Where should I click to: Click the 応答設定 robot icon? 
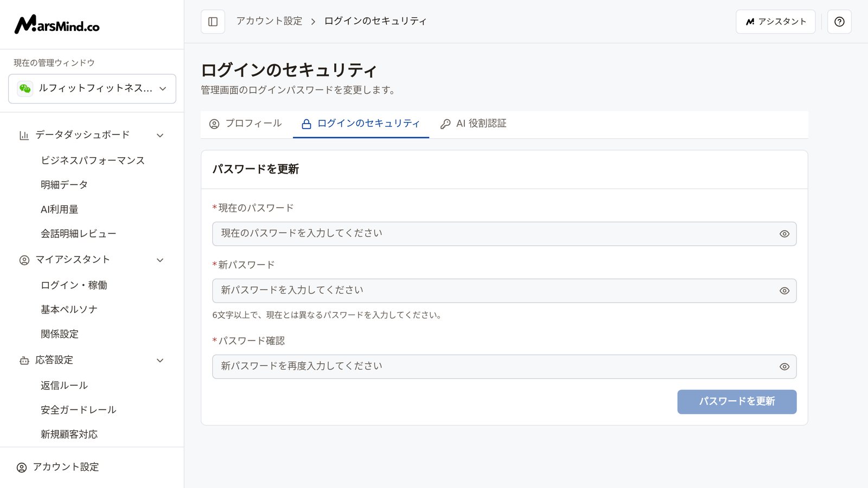coord(24,361)
